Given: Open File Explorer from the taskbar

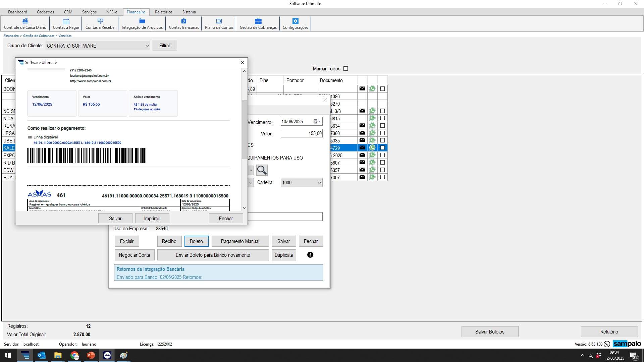Looking at the screenshot, I should click(58, 355).
